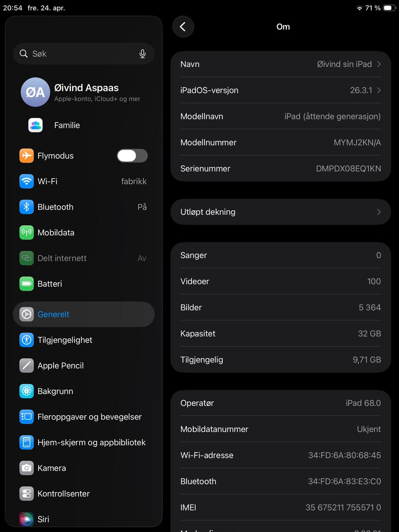Screen dimensions: 399x532
Task: Tap the Tilgjengelighet accessibility icon
Action: 27,340
